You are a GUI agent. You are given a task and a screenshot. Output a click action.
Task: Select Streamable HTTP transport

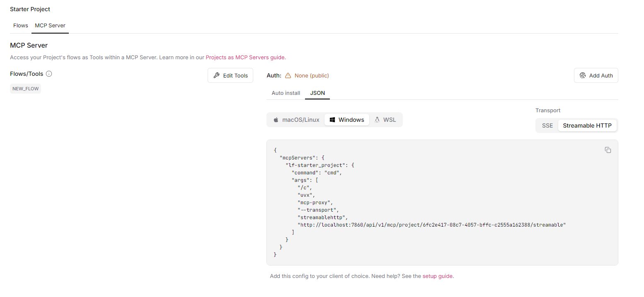[587, 126]
